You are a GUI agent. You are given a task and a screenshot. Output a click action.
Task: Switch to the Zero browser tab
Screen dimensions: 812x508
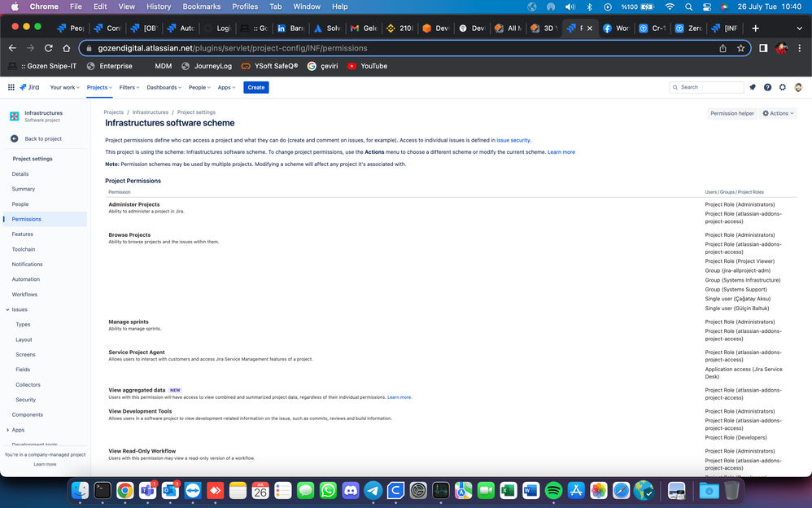click(689, 28)
